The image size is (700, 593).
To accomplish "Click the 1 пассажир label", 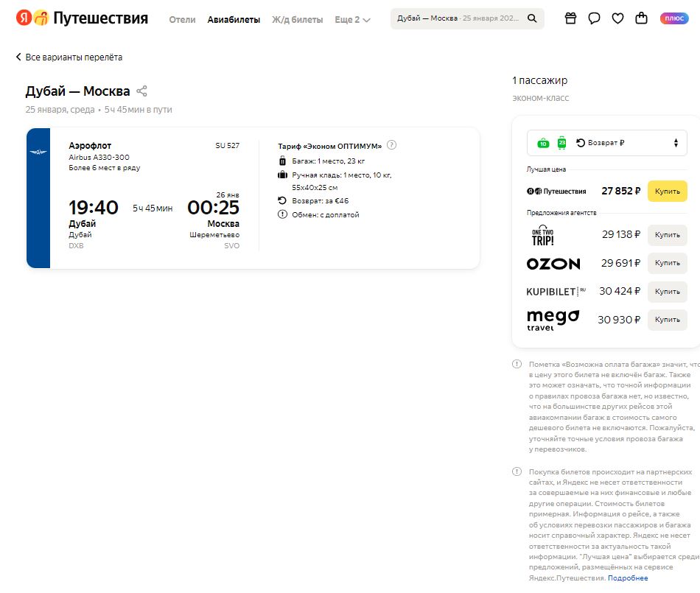I will [539, 80].
